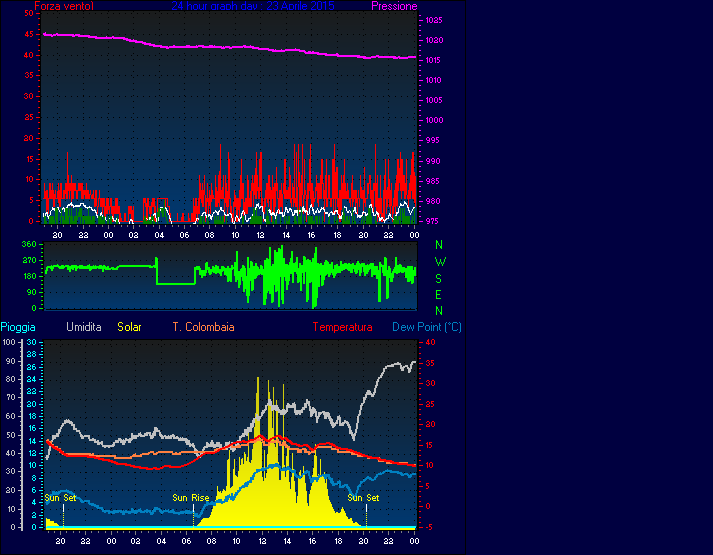Select the "Dew Point (°C)" legend label
The image size is (713, 555).
[427, 327]
